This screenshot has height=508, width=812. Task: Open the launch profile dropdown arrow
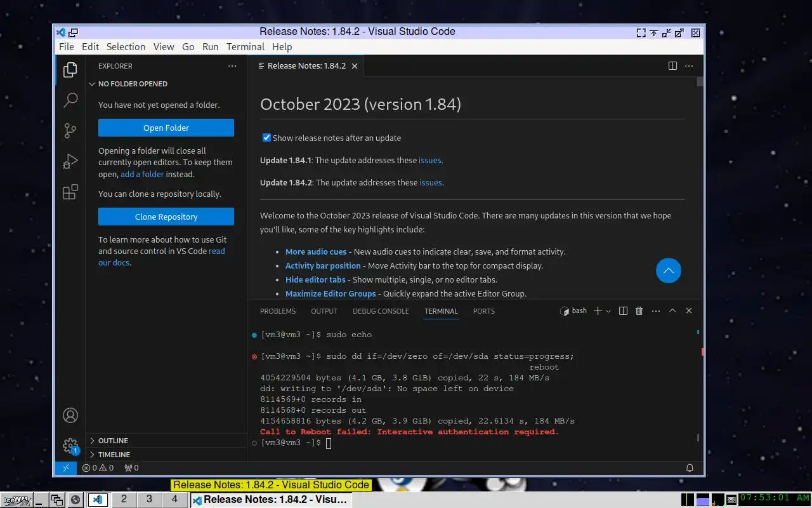(x=608, y=311)
